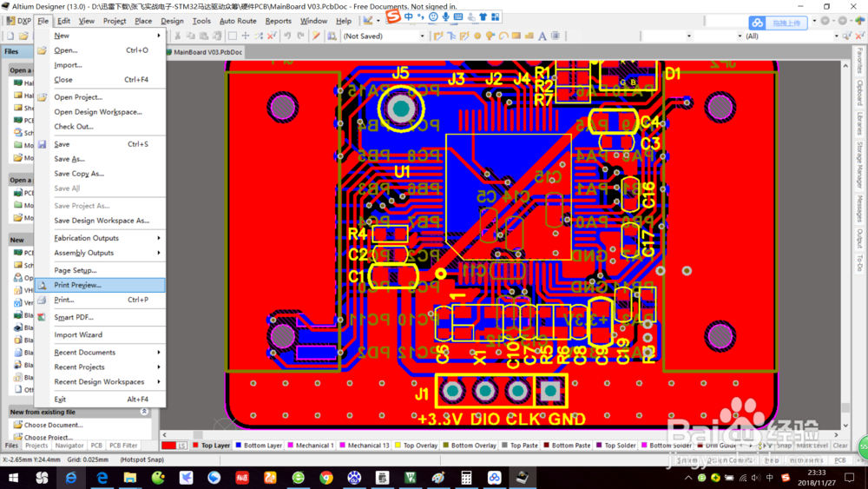Click the new document icon in toolbar
868x489 pixels.
pos(10,36)
